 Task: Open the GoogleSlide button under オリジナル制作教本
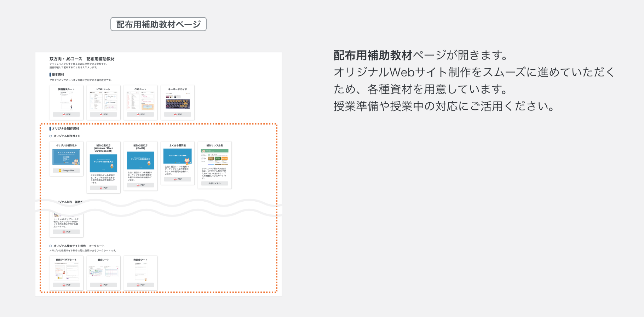(x=66, y=171)
